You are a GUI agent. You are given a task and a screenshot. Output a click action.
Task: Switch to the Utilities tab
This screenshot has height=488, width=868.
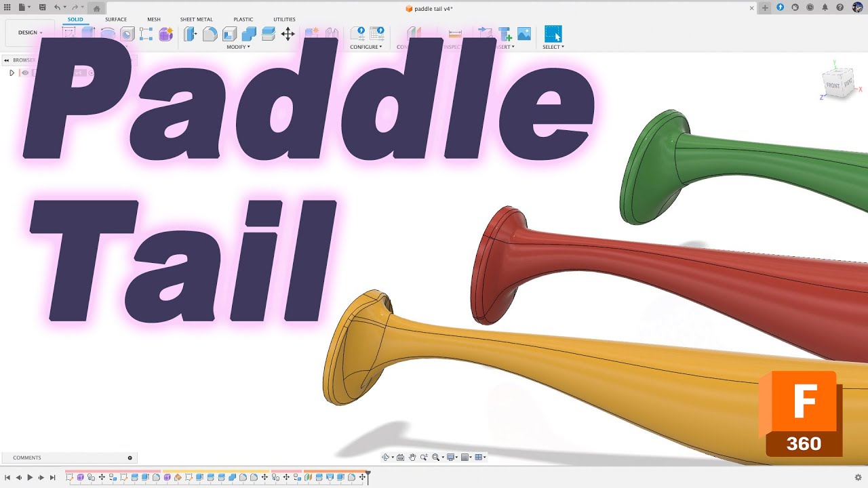(x=284, y=20)
